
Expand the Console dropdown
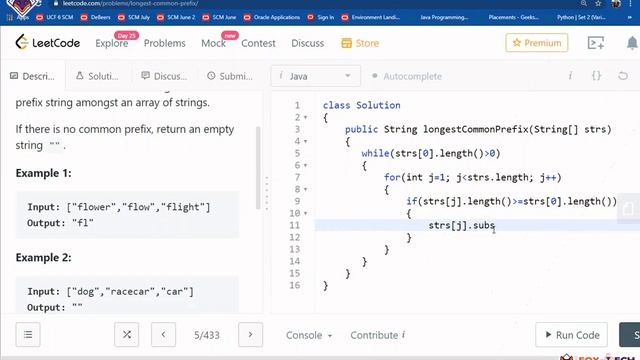click(309, 336)
